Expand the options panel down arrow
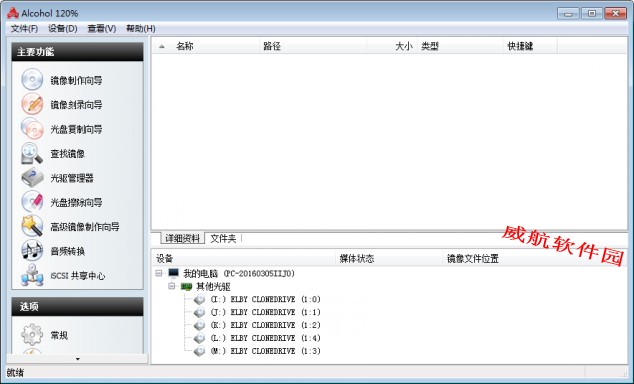 [x=78, y=359]
